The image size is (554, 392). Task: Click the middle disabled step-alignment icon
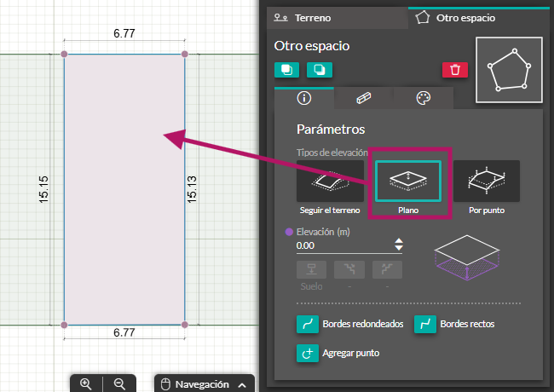(349, 270)
